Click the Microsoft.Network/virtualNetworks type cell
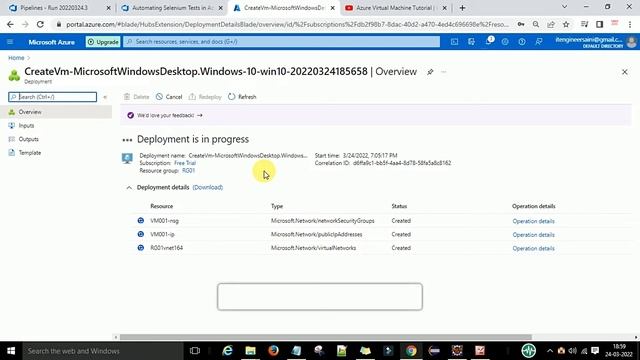The height and width of the screenshot is (360, 640). 313,248
